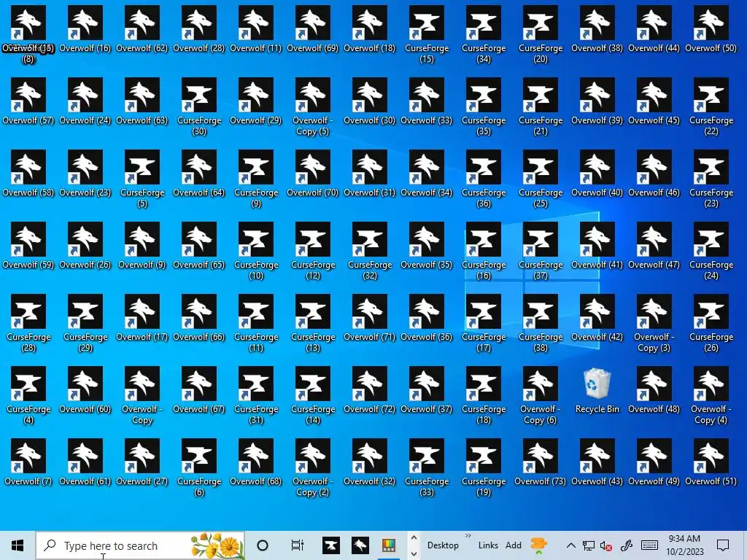Open network status tray icon
Viewport: 747px width, 560px height.
[589, 545]
